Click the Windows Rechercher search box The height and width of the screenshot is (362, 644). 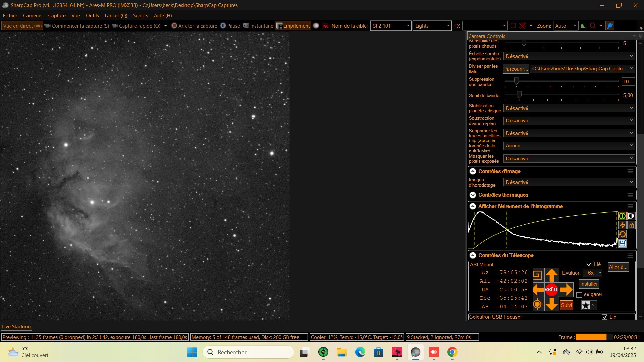(249, 352)
